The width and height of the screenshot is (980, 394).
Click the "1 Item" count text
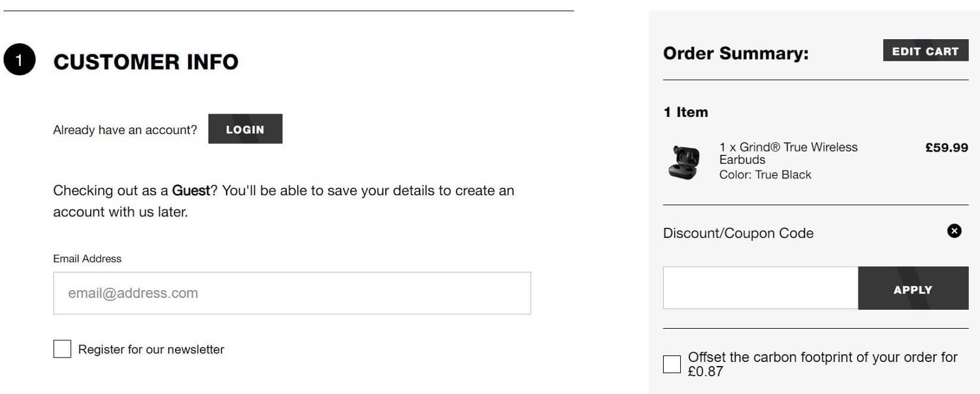[685, 112]
